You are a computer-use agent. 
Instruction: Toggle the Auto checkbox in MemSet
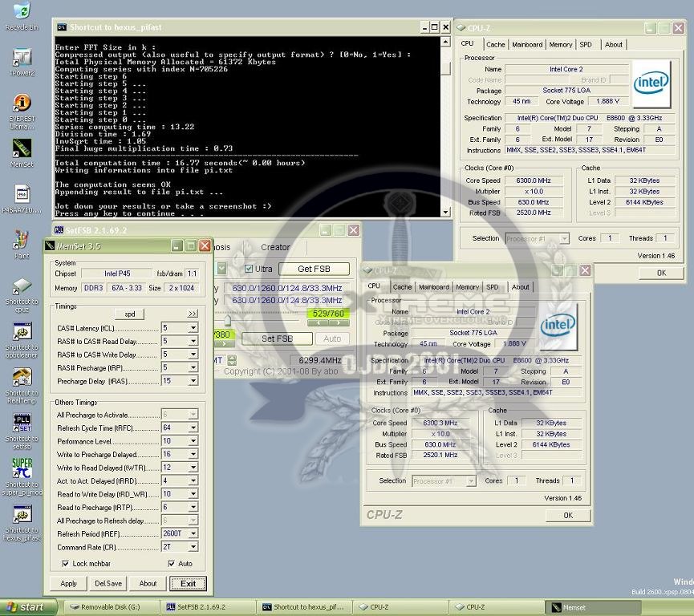tap(171, 563)
